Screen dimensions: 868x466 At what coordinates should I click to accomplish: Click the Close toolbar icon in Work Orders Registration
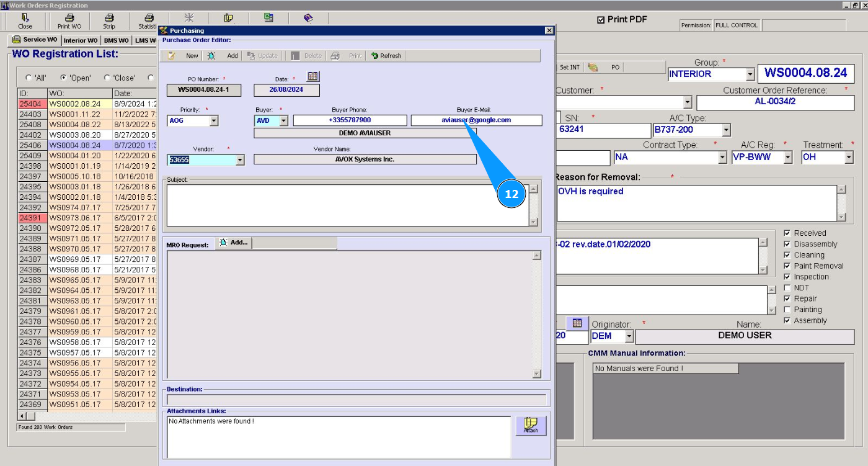click(25, 21)
